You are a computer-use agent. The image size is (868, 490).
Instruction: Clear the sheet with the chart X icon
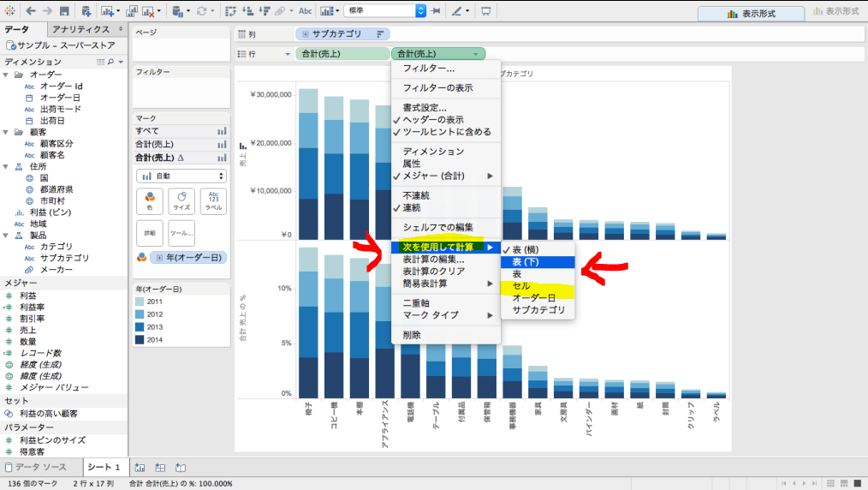click(x=148, y=10)
